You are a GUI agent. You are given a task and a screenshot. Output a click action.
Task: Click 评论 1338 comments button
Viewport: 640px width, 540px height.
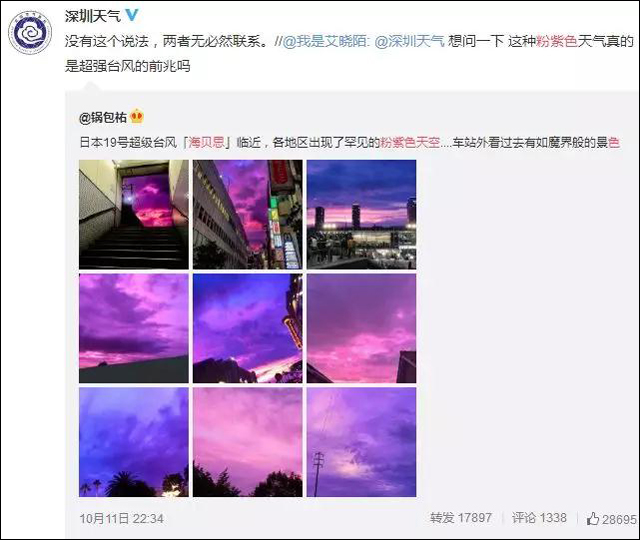coord(539,518)
